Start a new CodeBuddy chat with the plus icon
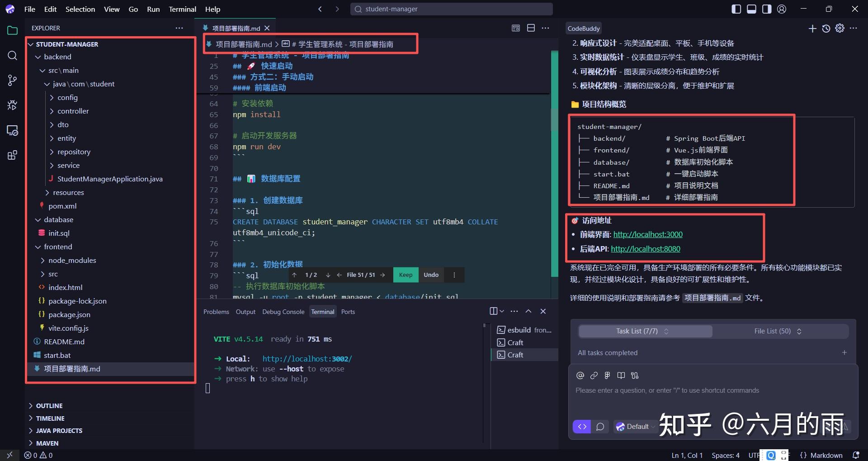The width and height of the screenshot is (868, 461). click(x=812, y=28)
